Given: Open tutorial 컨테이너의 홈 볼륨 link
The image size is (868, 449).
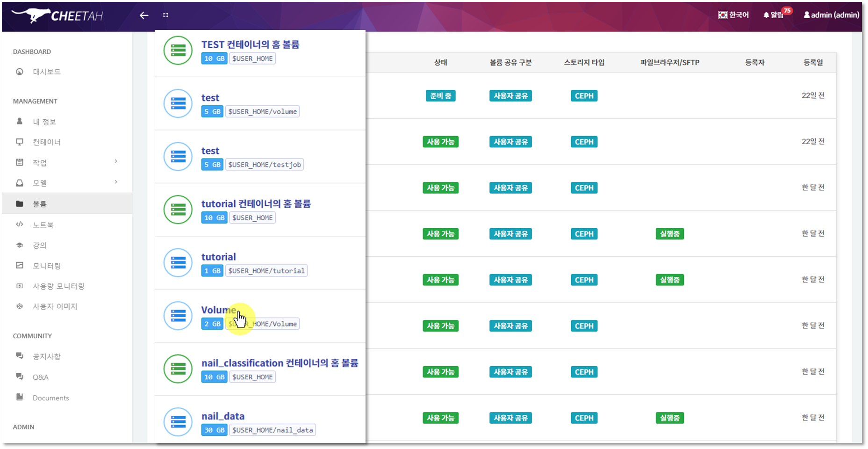Looking at the screenshot, I should 256,204.
